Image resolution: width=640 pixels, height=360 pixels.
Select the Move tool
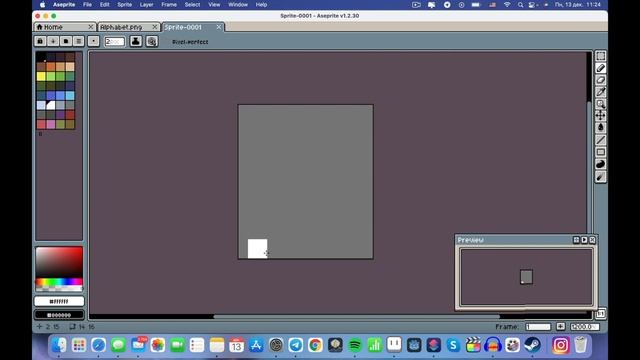(x=600, y=116)
